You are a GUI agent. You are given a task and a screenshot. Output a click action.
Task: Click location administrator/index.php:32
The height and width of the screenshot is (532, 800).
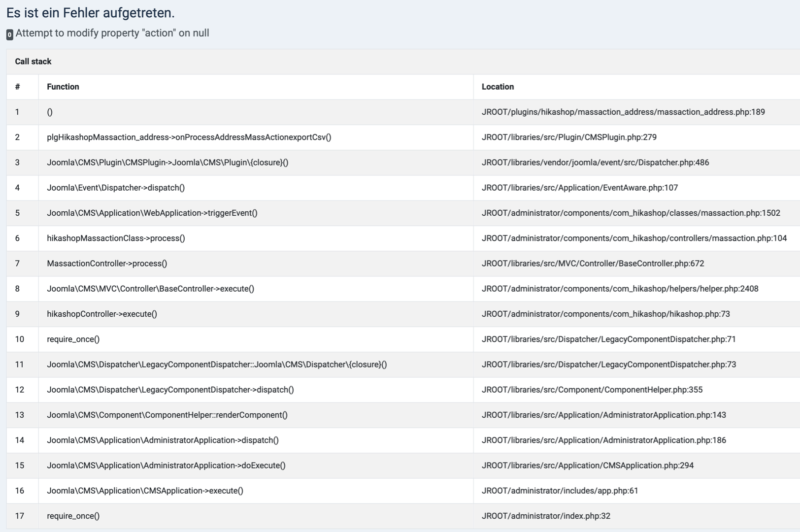pos(546,516)
